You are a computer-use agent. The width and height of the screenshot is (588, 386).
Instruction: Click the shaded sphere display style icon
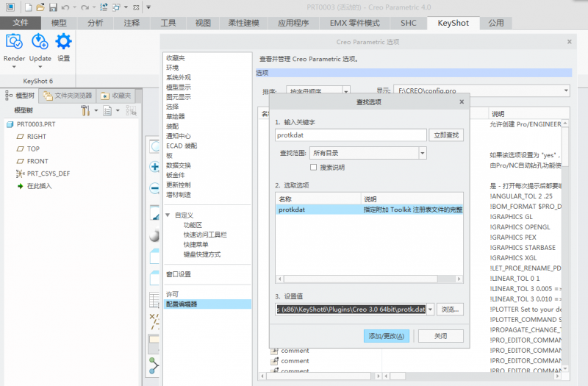click(x=154, y=235)
